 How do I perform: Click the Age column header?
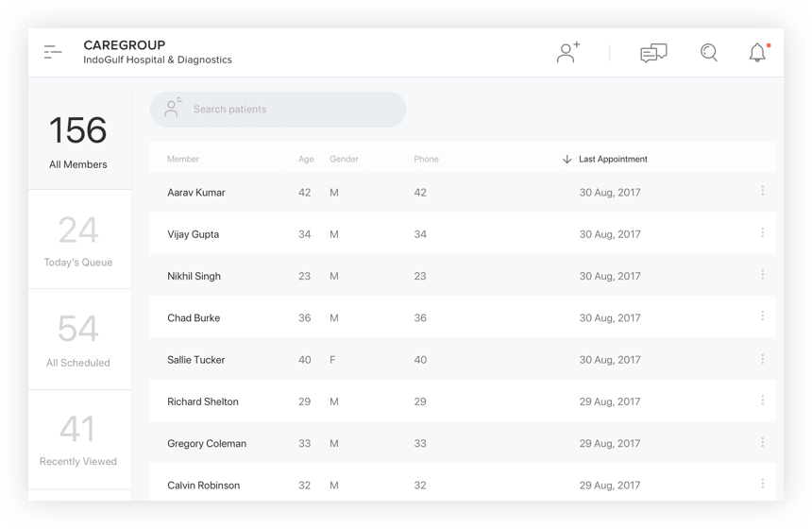(306, 159)
